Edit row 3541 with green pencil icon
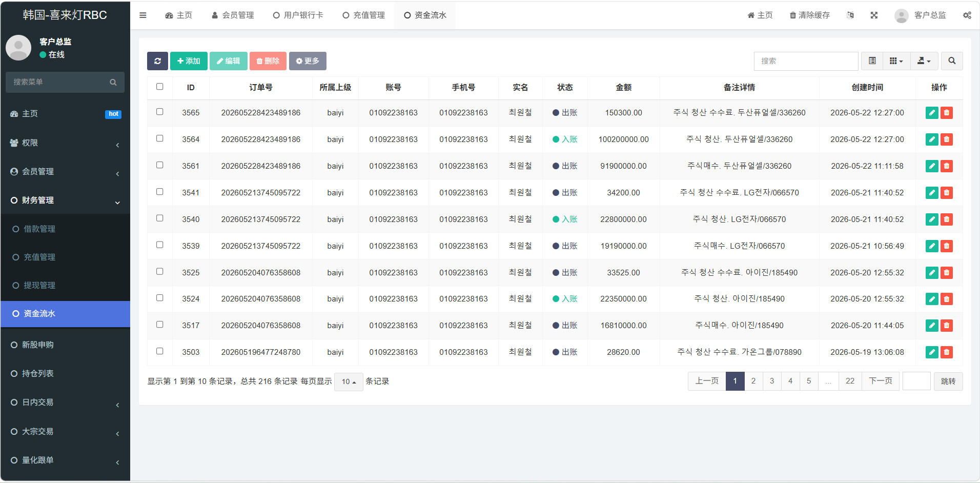This screenshot has height=483, width=980. [x=932, y=193]
